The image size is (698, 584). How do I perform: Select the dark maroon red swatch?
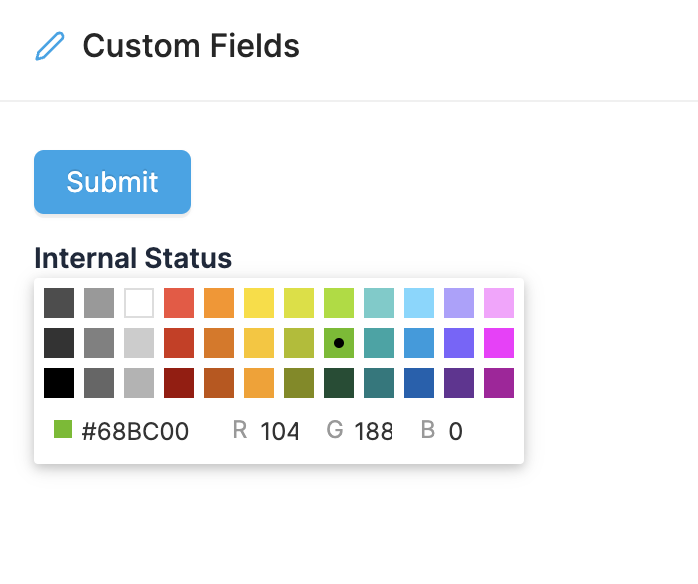[179, 383]
